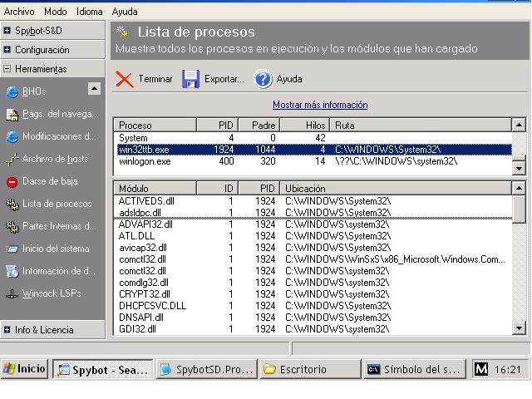Select the winlogon.exe process row
The image size is (532, 399).
(313, 161)
